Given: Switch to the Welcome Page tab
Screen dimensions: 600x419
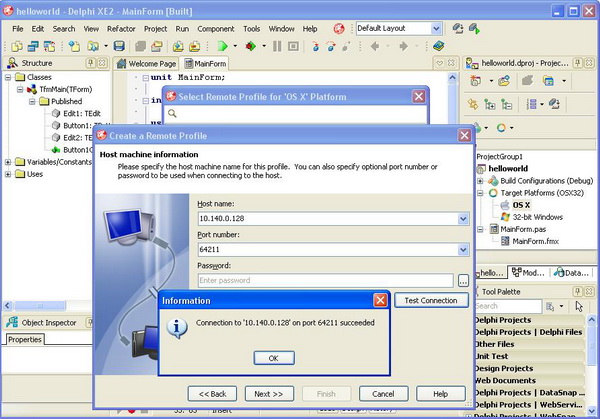Looking at the screenshot, I should pos(147,64).
